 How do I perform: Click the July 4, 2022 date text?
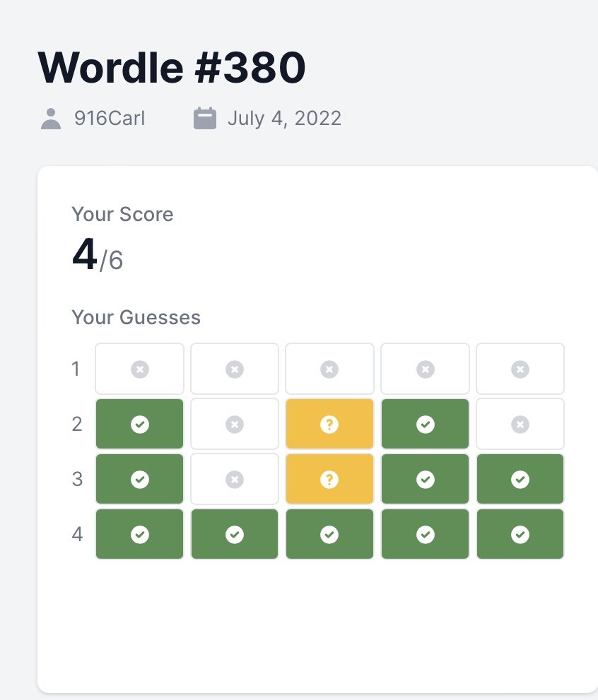(284, 119)
